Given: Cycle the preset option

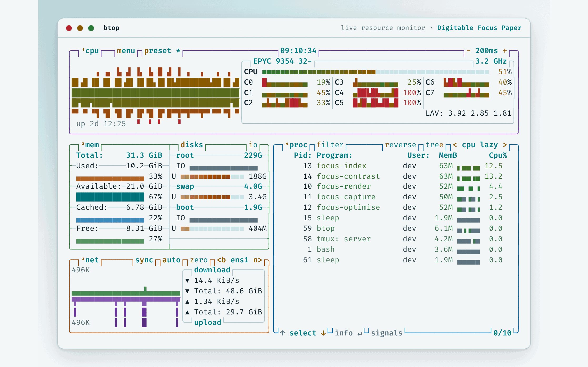Looking at the screenshot, I should [162, 51].
